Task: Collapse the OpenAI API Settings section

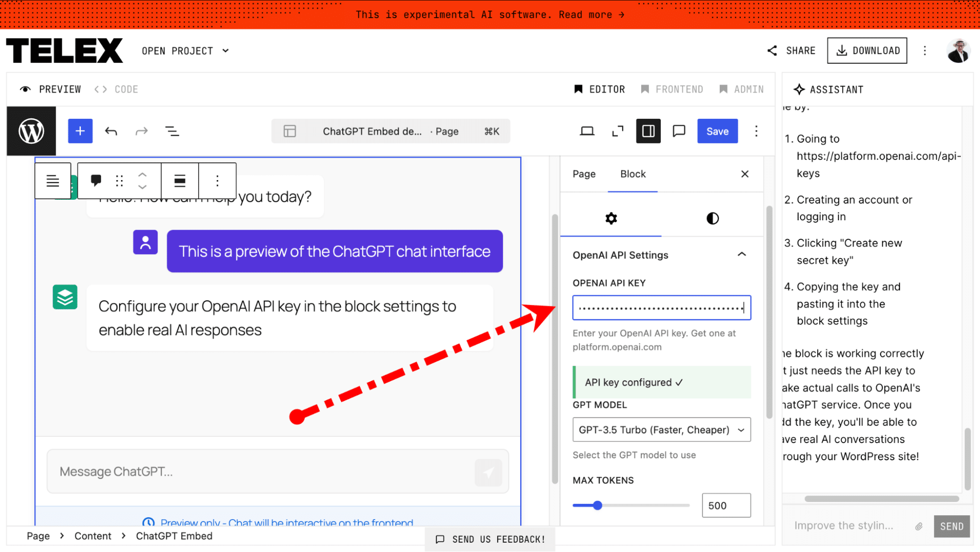Action: (741, 255)
